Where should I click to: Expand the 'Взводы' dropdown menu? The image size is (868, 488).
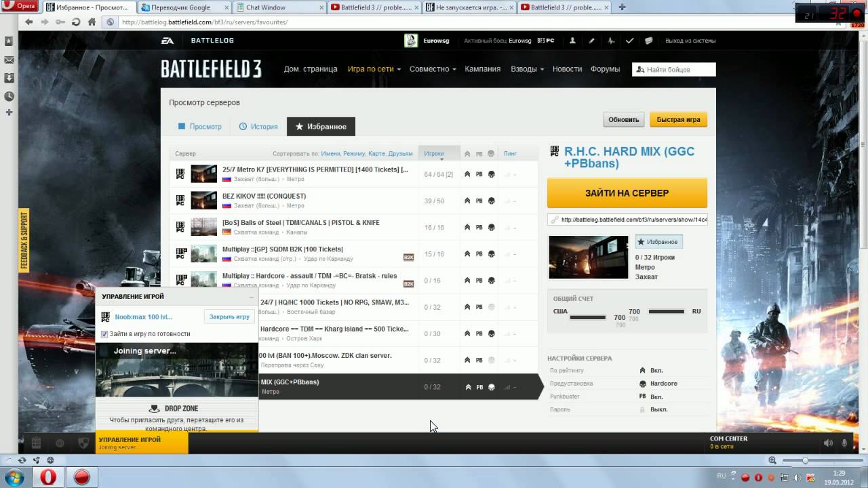(x=527, y=69)
